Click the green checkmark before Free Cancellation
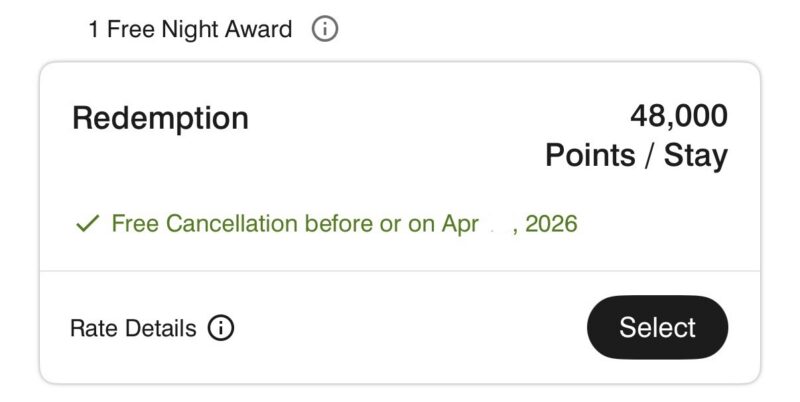This screenshot has height=402, width=800. [x=87, y=223]
